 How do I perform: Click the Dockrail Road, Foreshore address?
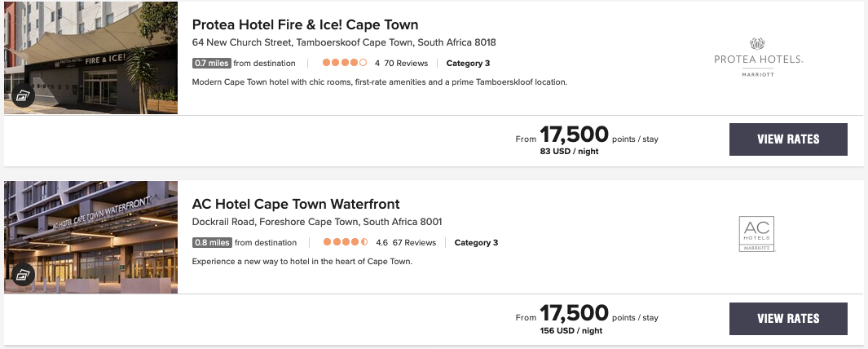tap(316, 222)
